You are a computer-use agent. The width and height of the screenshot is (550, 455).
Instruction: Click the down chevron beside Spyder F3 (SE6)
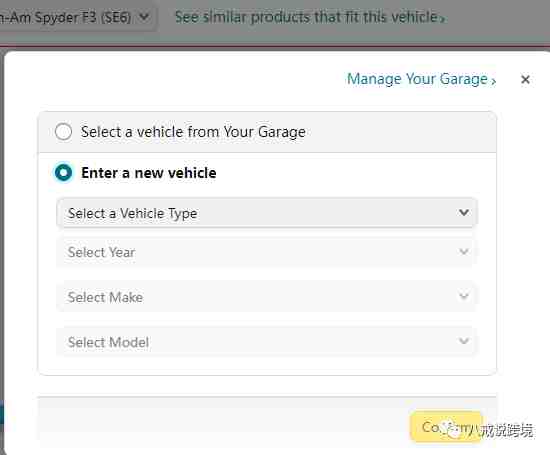pyautogui.click(x=144, y=16)
